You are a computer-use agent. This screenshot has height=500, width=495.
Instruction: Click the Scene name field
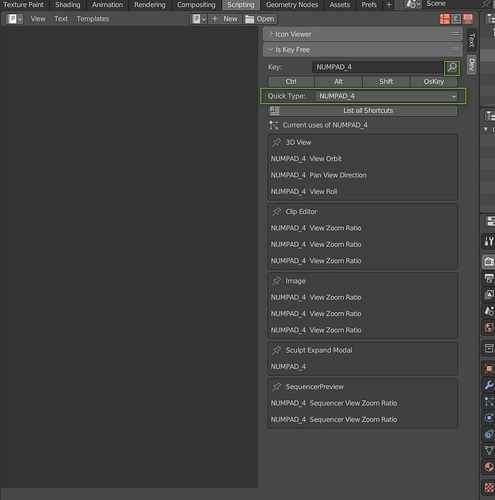453,4
